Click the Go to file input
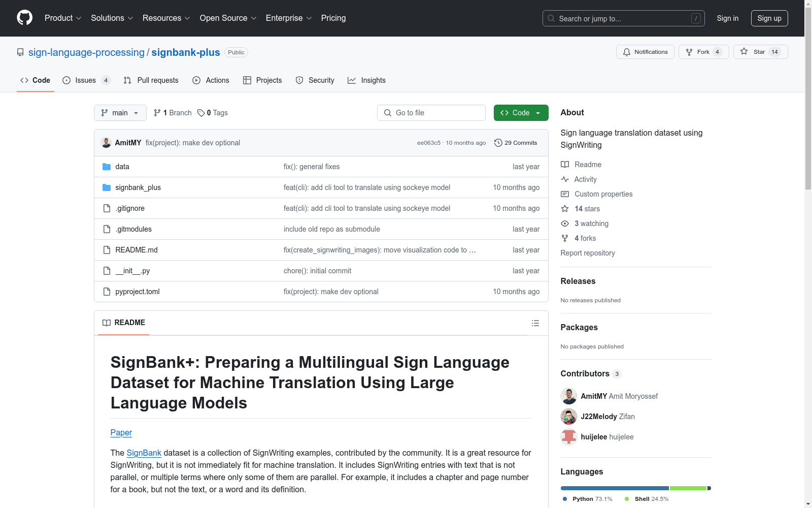 (431, 113)
